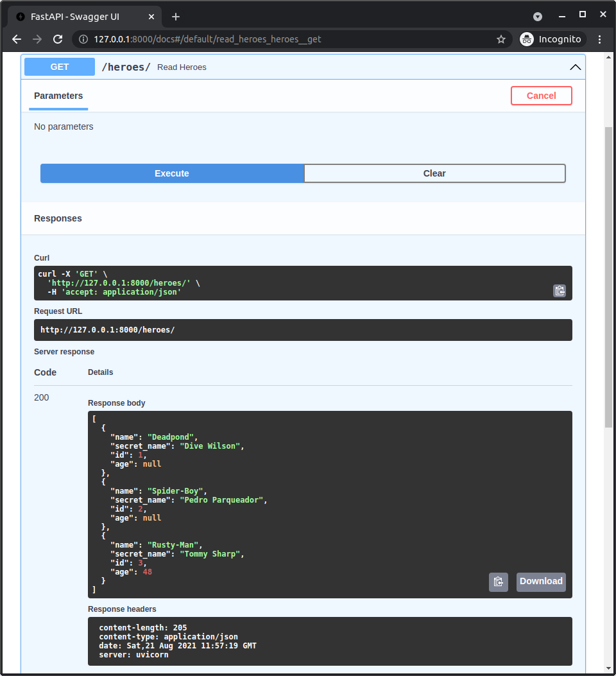
Task: Click the site information icon in the address bar
Action: pos(83,39)
